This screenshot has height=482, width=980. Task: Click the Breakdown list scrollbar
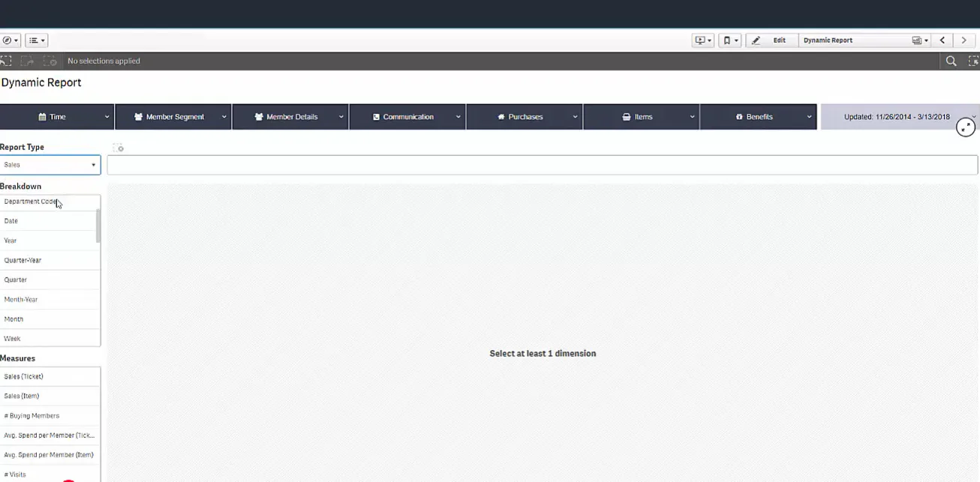point(98,226)
